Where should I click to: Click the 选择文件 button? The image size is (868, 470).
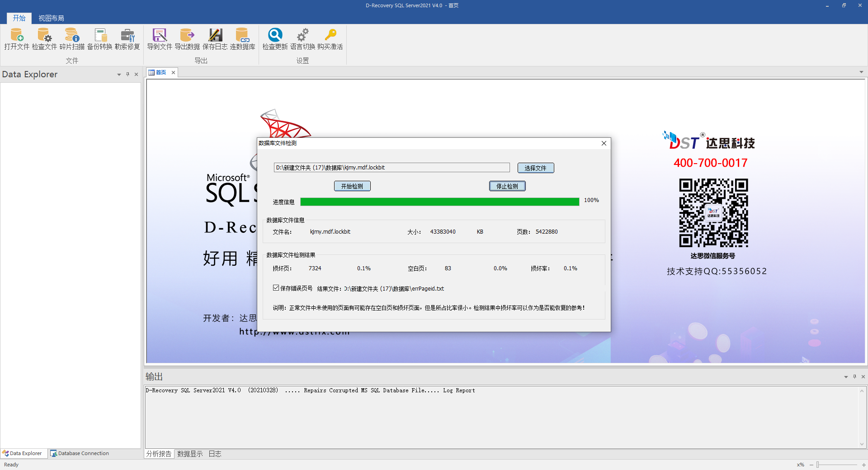tap(536, 168)
